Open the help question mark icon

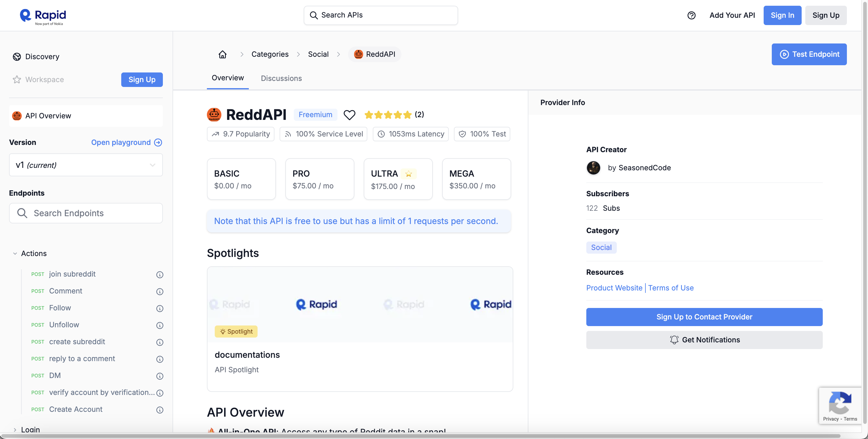pyautogui.click(x=692, y=15)
